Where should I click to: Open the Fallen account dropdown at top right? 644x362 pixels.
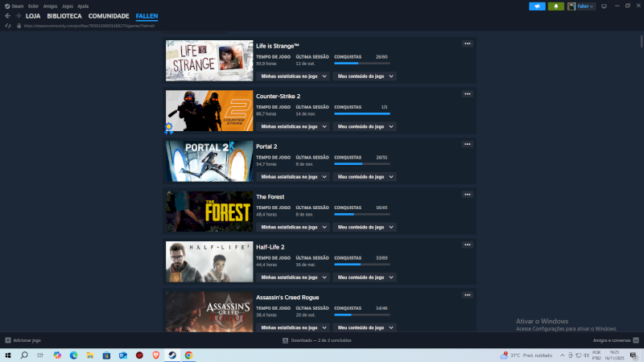(582, 6)
